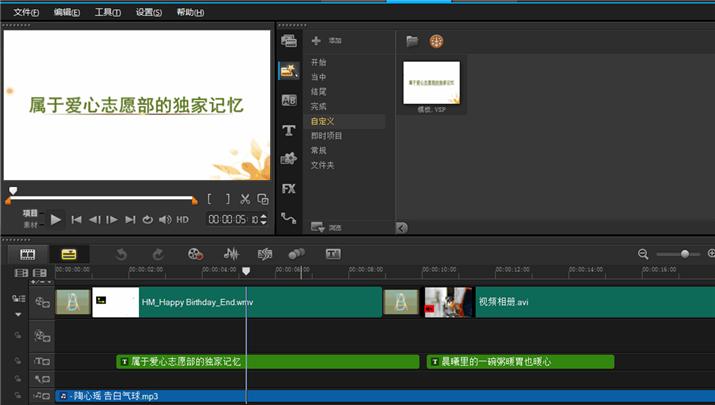Viewport: 715px width, 405px height.
Task: Zoom out the timeline
Action: click(643, 254)
